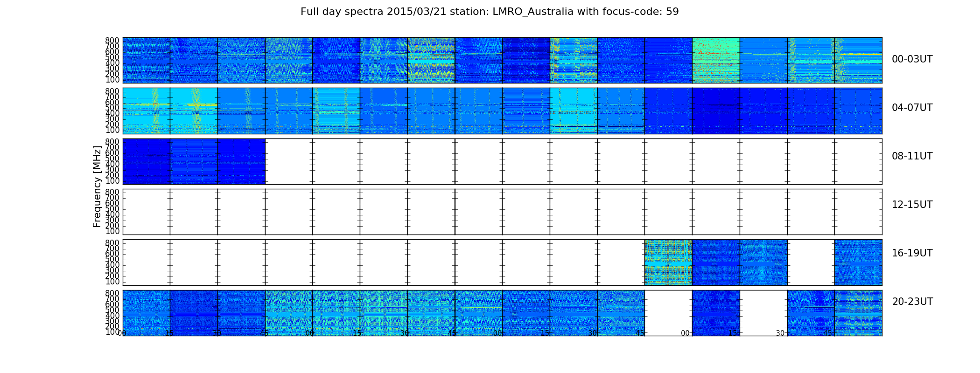Open the last spectrogram tile in 00-03UT row
This screenshot has height=373, width=980.
[858, 60]
